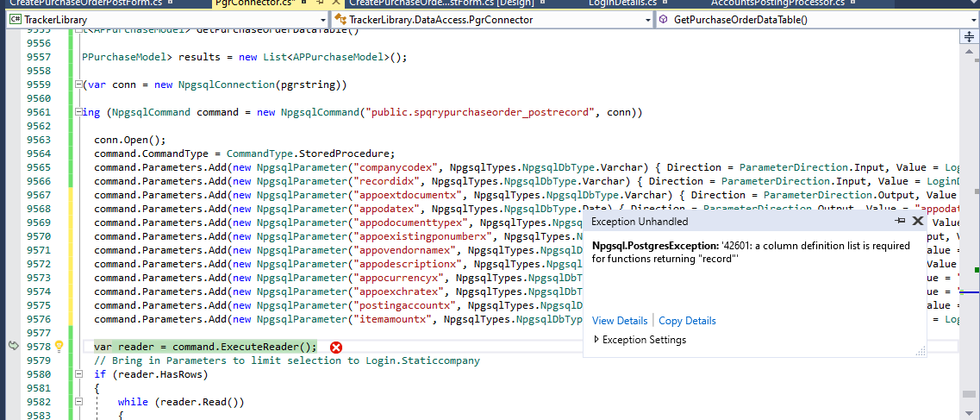The width and height of the screenshot is (980, 420).
Task: Click the "appodescriptionx" parameter string
Action: [406, 264]
